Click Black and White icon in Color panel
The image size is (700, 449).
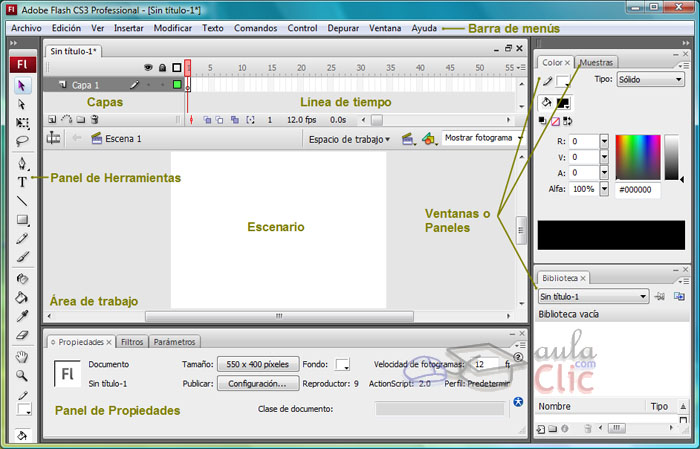[542, 121]
